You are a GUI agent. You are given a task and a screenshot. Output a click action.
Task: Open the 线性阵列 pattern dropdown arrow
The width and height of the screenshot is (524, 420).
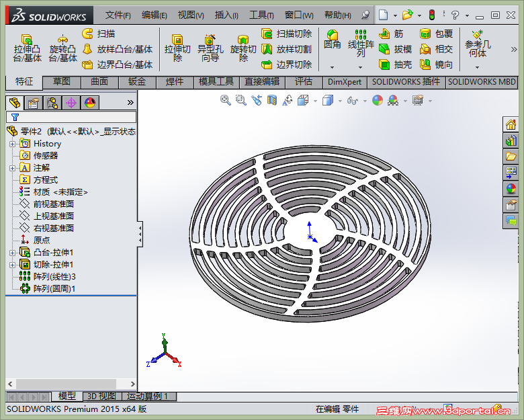(x=360, y=67)
